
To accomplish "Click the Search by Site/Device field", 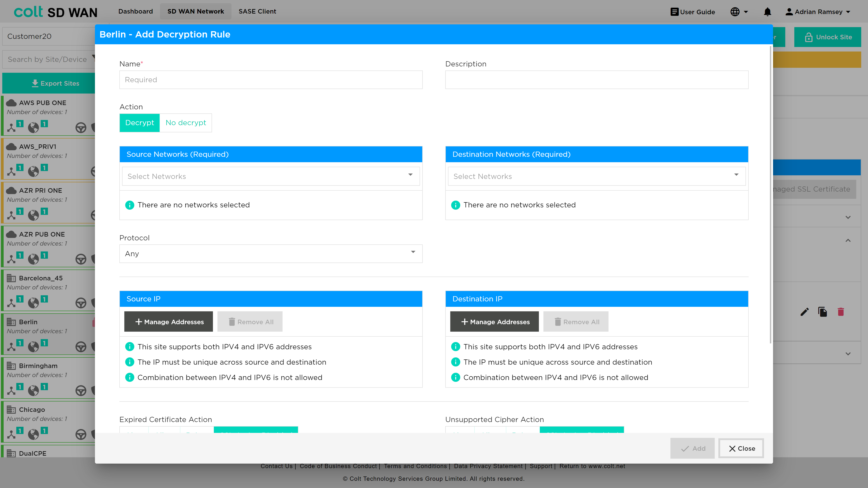I will (49, 59).
